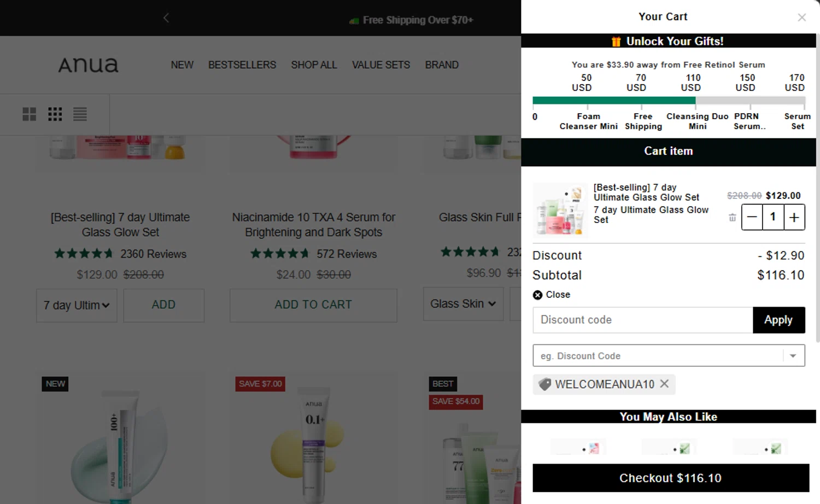This screenshot has width=820, height=504.
Task: Click the 2360 Reviews star rating
Action: coord(84,254)
